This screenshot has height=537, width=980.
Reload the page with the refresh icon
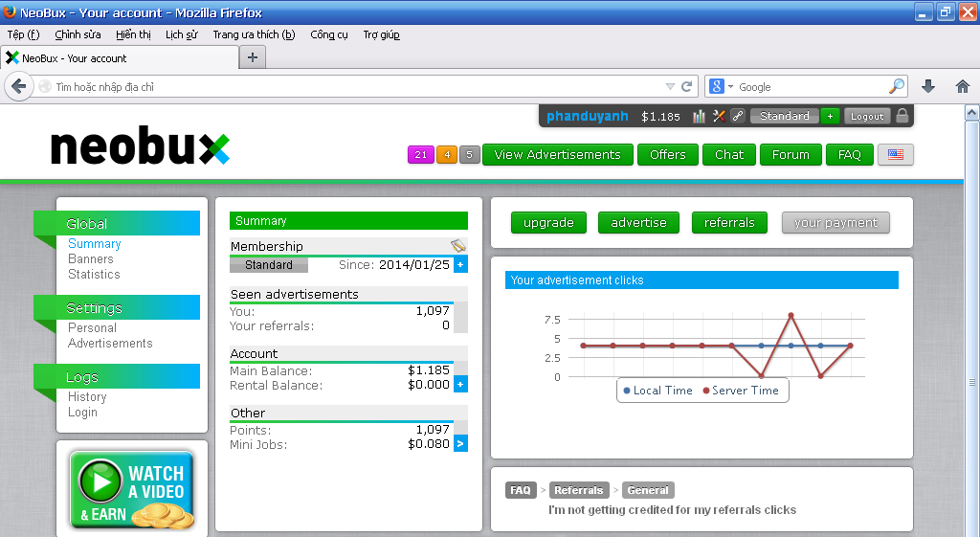coord(686,86)
